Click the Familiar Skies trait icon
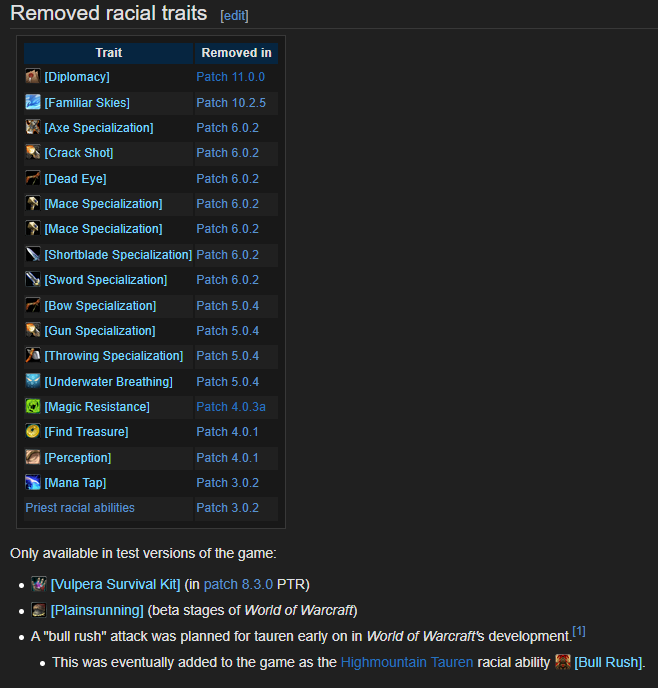 [x=33, y=102]
